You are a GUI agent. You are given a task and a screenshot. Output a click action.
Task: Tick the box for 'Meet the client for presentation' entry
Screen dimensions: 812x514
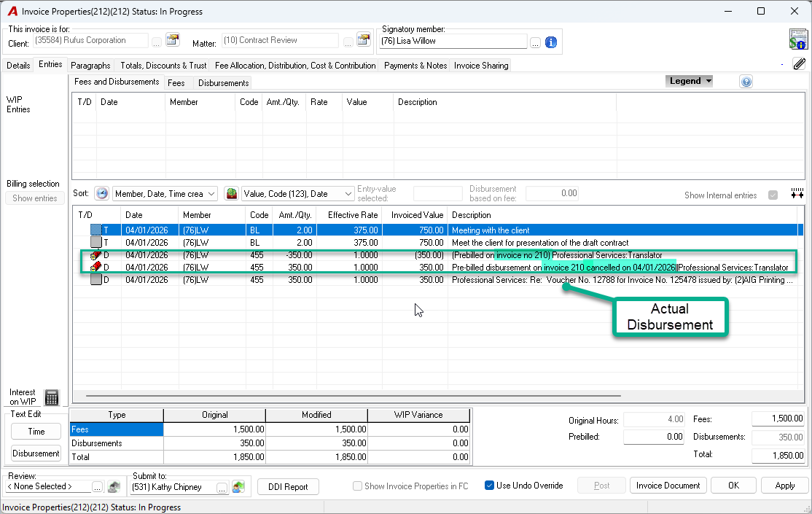[x=95, y=243]
